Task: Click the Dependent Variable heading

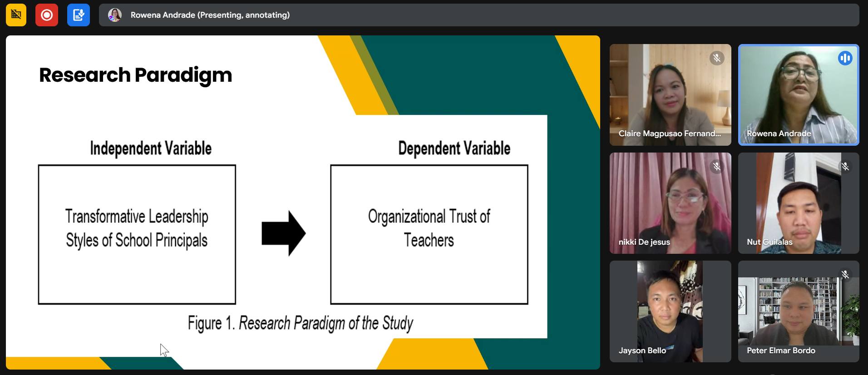Action: [454, 148]
